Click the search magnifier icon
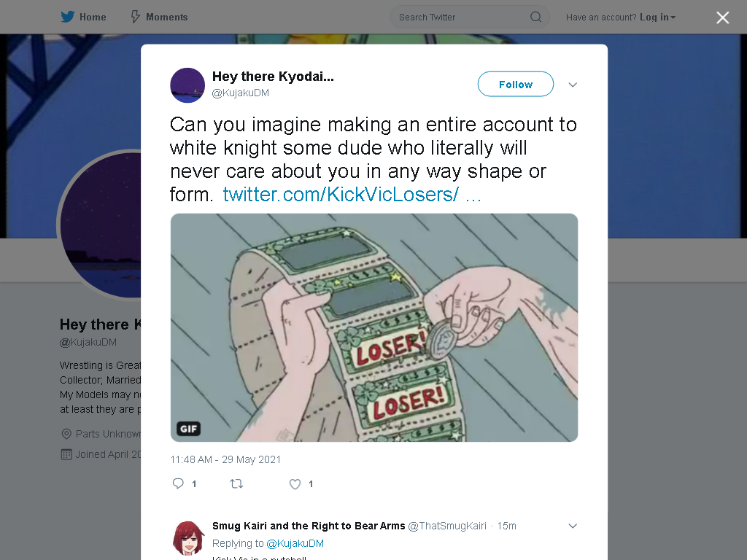 click(536, 17)
